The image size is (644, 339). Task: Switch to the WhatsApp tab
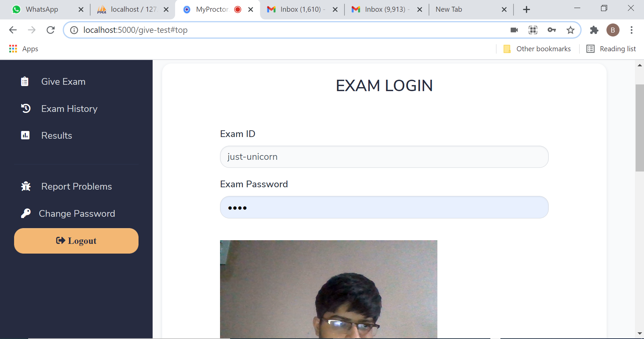(x=42, y=9)
